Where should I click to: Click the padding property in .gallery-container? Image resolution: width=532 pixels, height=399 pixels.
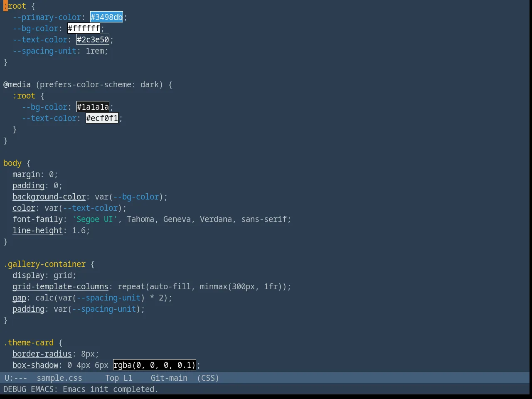coord(28,309)
